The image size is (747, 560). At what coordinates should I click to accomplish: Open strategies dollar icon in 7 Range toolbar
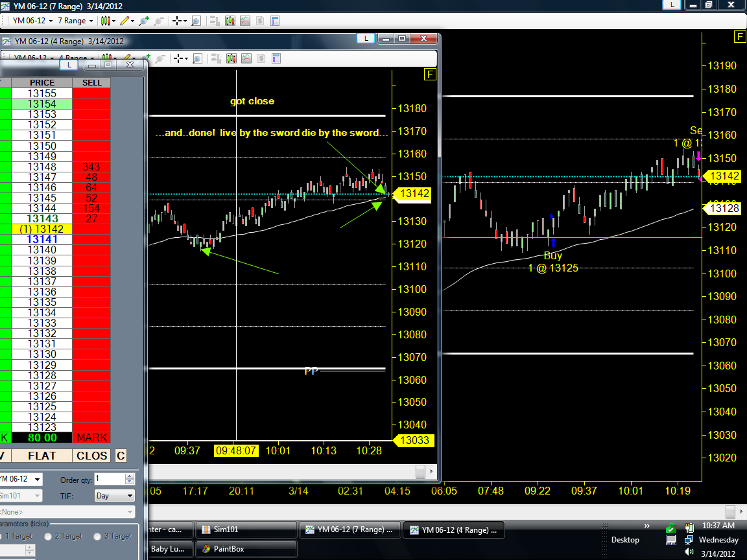click(x=259, y=21)
